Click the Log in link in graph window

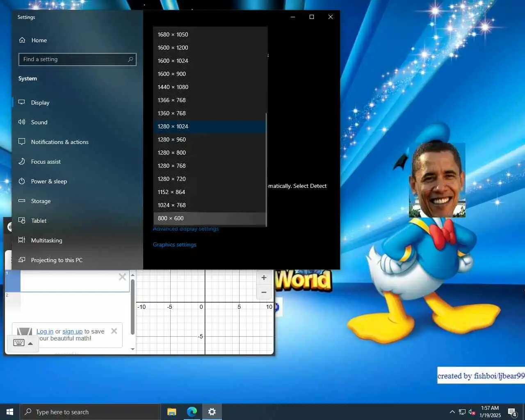(x=45, y=331)
